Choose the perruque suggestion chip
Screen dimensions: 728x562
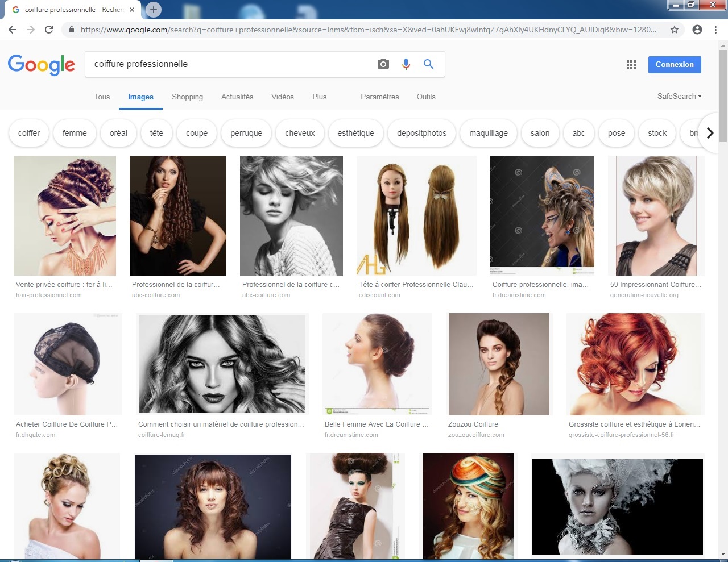(x=246, y=133)
